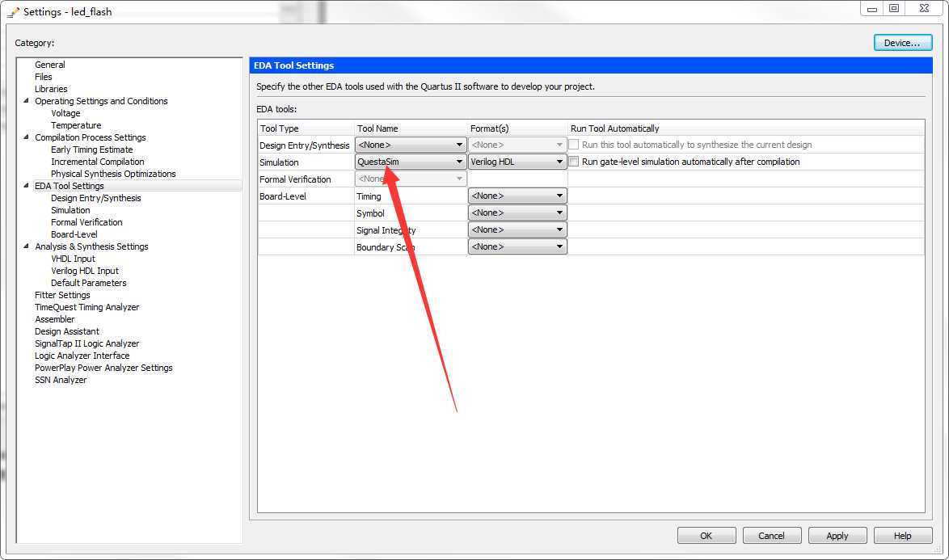Open Boundary Scan format dropdown
The image size is (949, 560).
(x=517, y=246)
